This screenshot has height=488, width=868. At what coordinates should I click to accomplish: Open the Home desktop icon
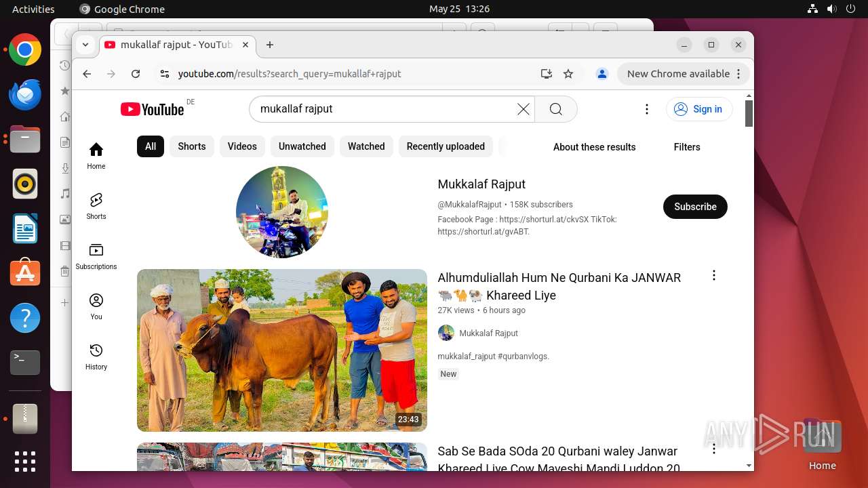[x=822, y=445]
